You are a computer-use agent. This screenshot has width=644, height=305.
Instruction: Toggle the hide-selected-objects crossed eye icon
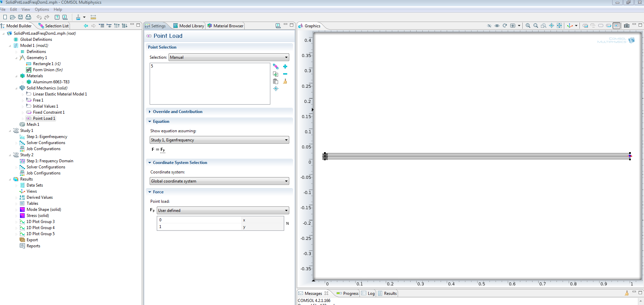coord(489,26)
